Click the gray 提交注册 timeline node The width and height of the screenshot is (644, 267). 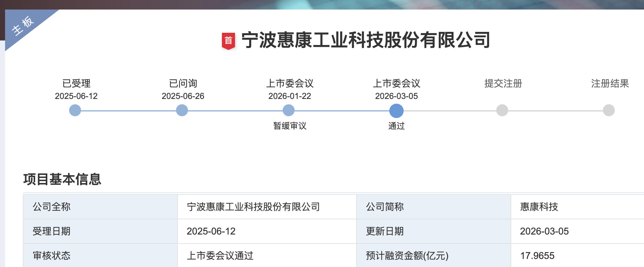(502, 110)
